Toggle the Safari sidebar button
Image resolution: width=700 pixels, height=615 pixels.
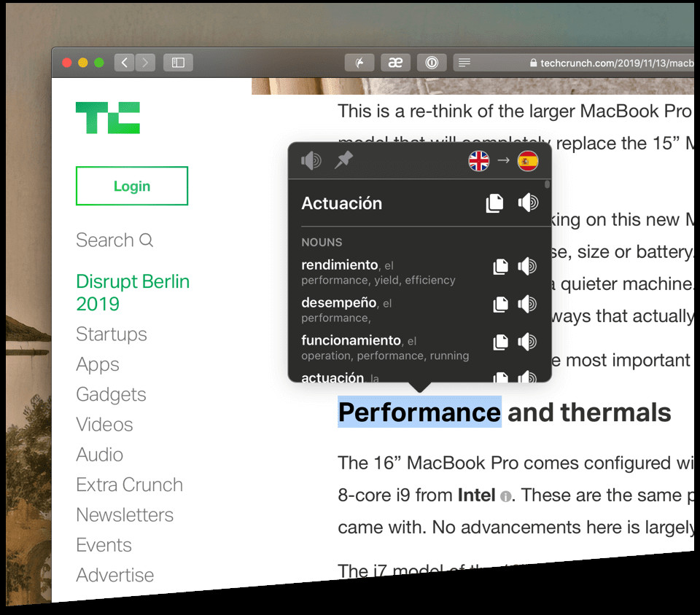pos(178,63)
